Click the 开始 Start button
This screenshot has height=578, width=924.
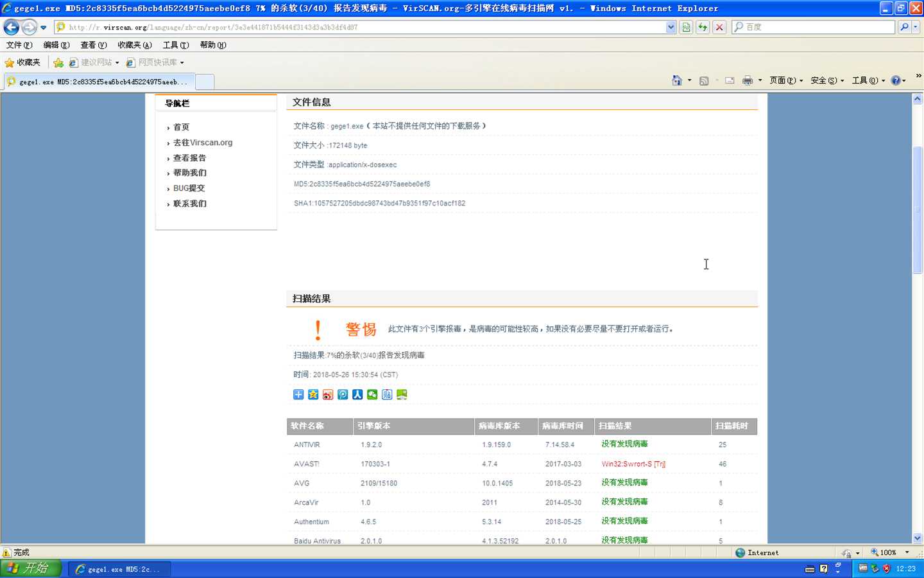[31, 568]
